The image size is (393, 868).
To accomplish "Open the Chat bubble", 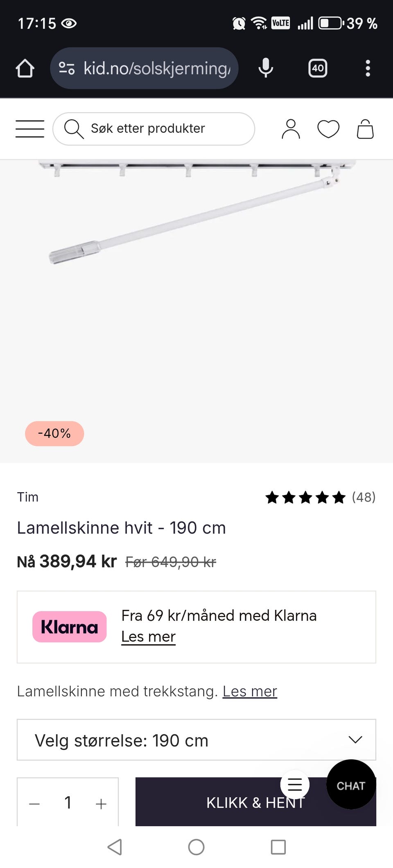I will [x=351, y=785].
